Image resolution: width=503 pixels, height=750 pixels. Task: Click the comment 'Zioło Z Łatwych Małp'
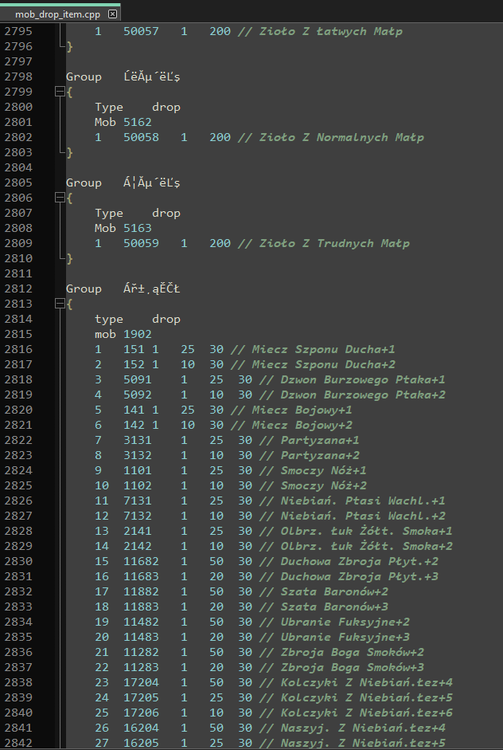(330, 32)
